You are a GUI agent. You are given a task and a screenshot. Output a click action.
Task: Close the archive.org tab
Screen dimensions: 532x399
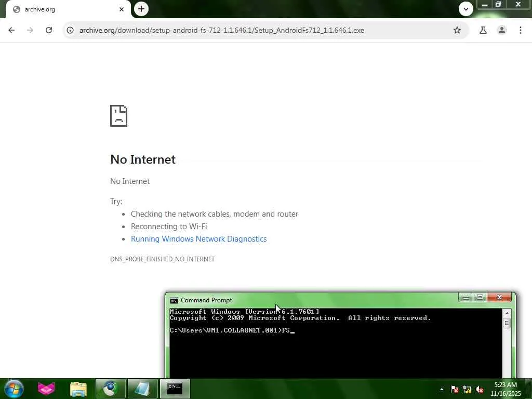tap(122, 9)
